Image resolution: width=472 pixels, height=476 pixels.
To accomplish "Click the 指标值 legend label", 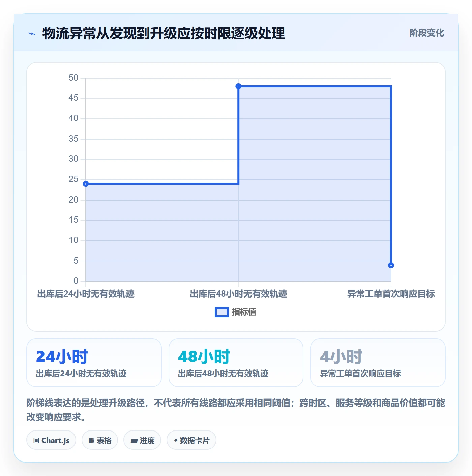I will tap(244, 312).
